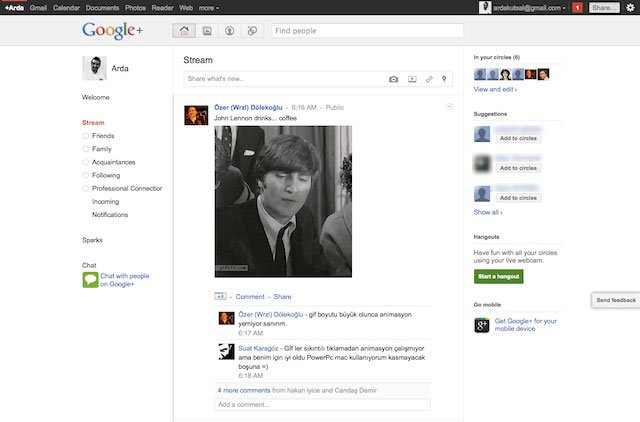Screen dimensions: 640x422
Task: Open the post options menu arrow
Action: point(449,106)
